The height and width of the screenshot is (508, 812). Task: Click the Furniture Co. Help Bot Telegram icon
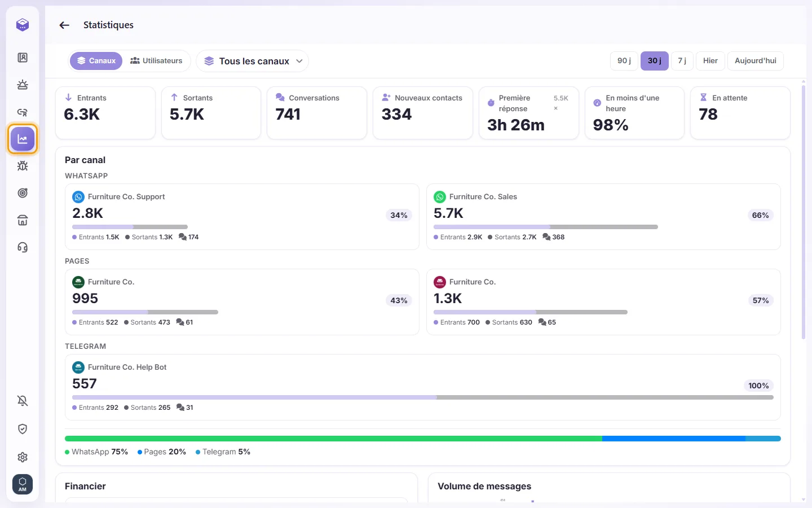pyautogui.click(x=78, y=367)
